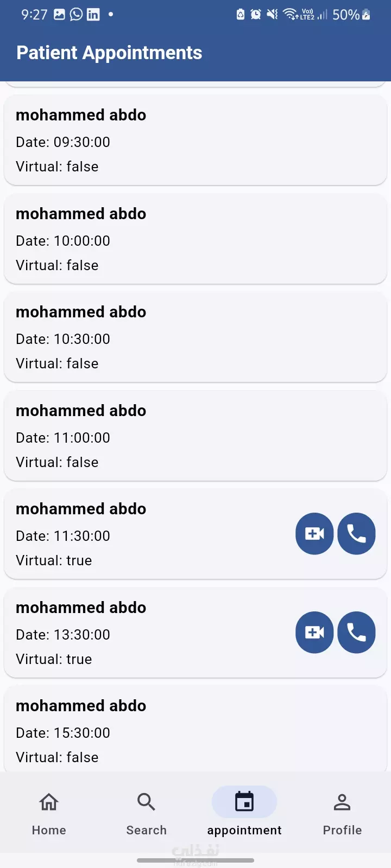Tap the Patient Appointments header title
This screenshot has width=391, height=868.
[x=109, y=53]
